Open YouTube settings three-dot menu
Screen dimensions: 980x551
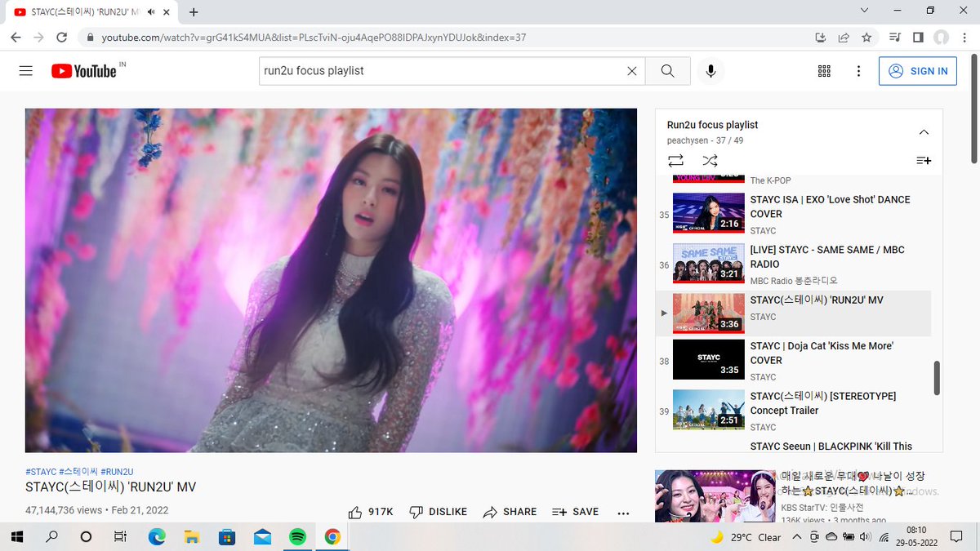pyautogui.click(x=858, y=71)
